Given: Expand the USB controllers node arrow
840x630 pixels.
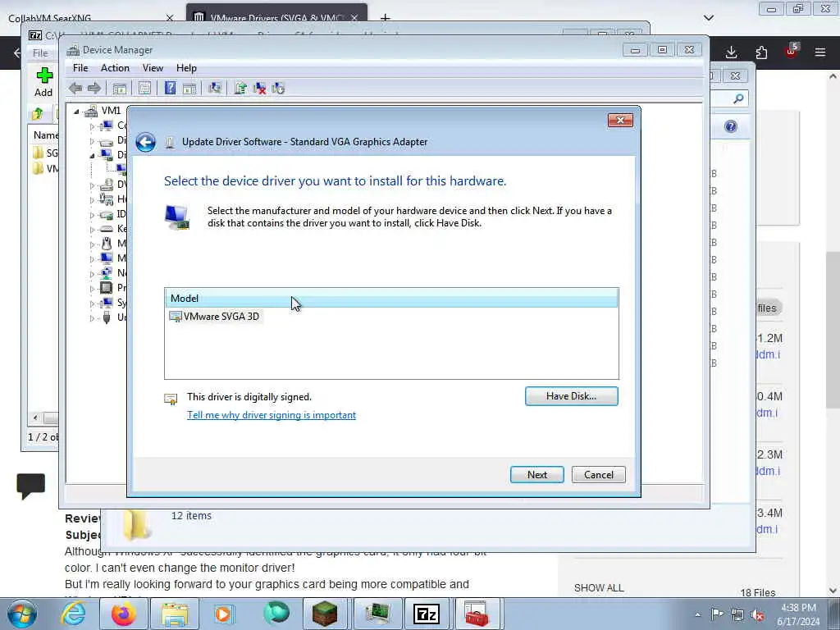Looking at the screenshot, I should tap(92, 318).
